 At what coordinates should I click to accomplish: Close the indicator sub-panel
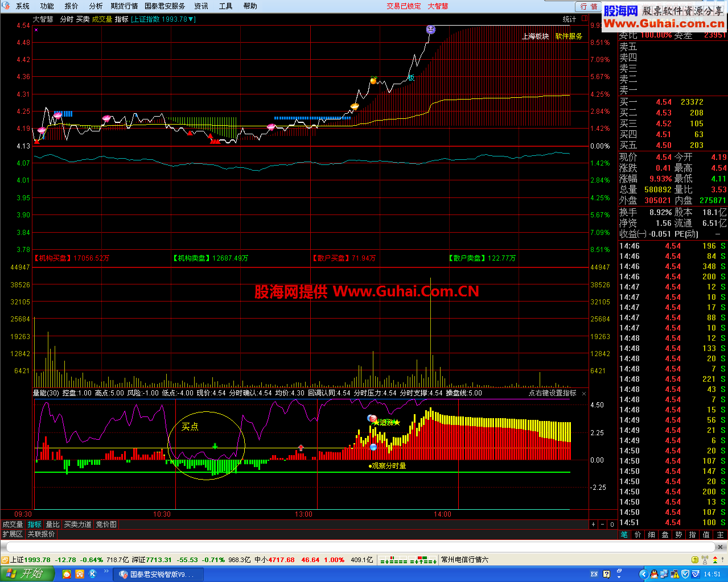click(x=584, y=393)
